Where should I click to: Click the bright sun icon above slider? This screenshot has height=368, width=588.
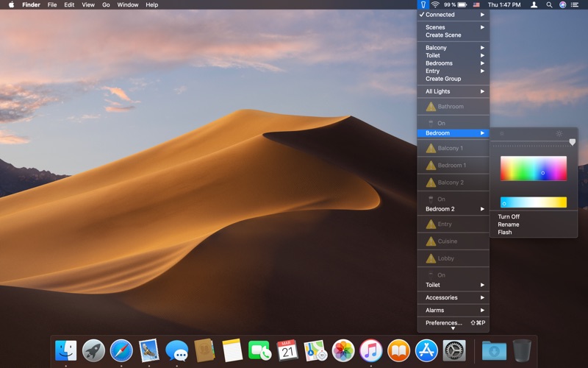[x=559, y=133]
